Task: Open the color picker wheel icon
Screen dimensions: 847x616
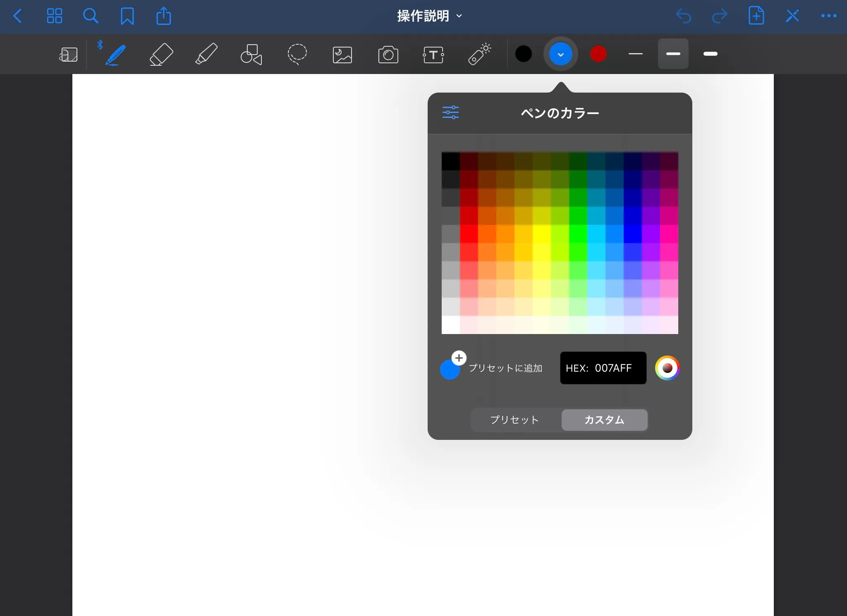Action: [667, 368]
